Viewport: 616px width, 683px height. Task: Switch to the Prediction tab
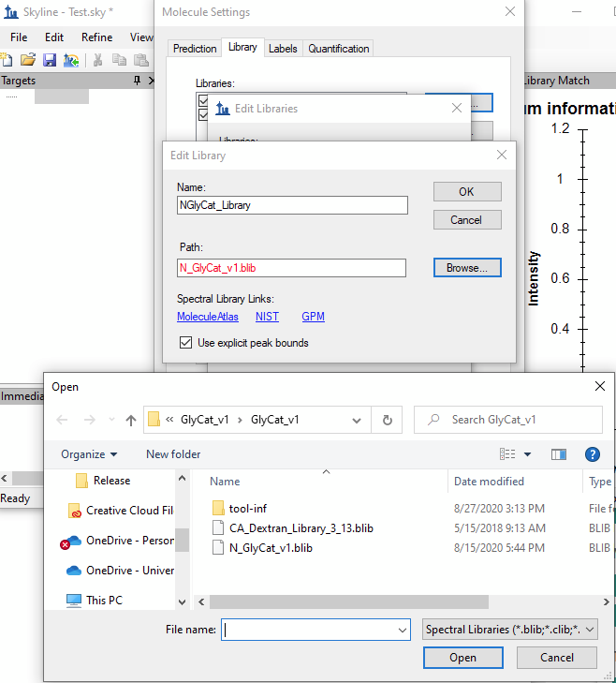coord(195,49)
